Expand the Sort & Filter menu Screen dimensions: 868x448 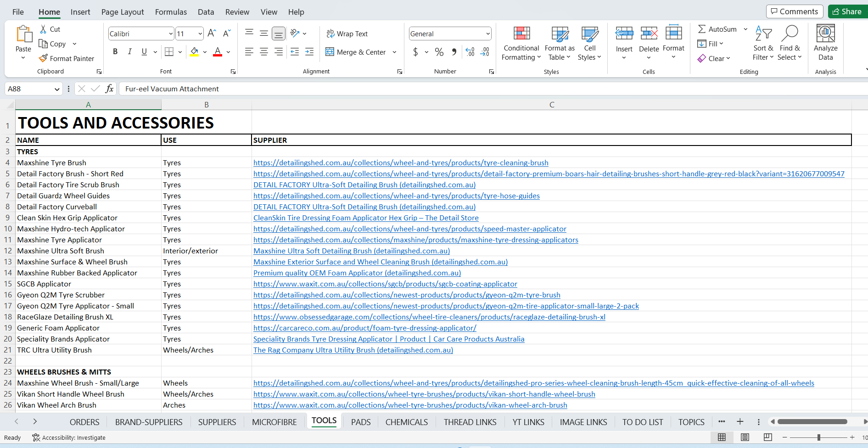(x=763, y=43)
